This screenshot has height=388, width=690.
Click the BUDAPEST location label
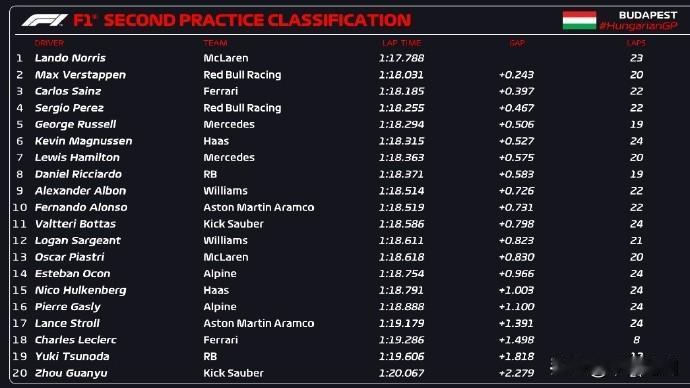click(x=648, y=15)
